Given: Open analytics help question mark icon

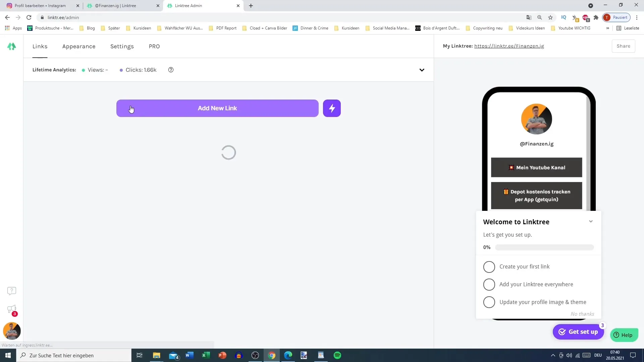Looking at the screenshot, I should [171, 70].
